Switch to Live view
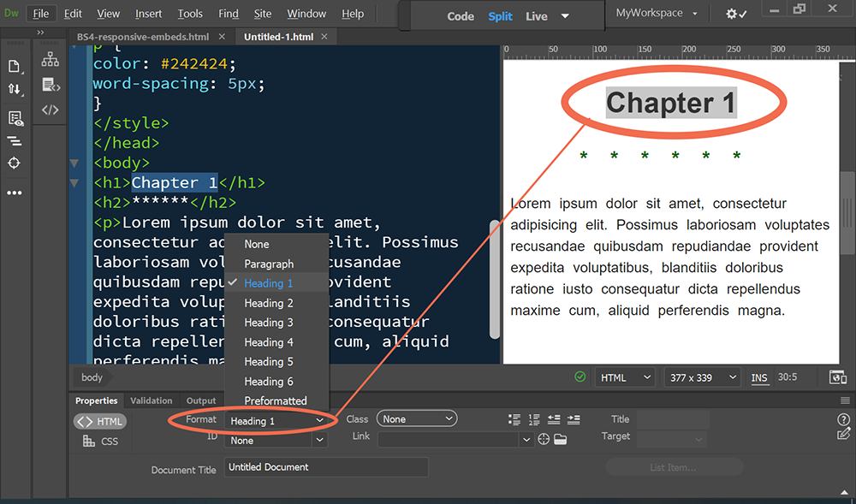This screenshot has width=856, height=504. pyautogui.click(x=537, y=16)
